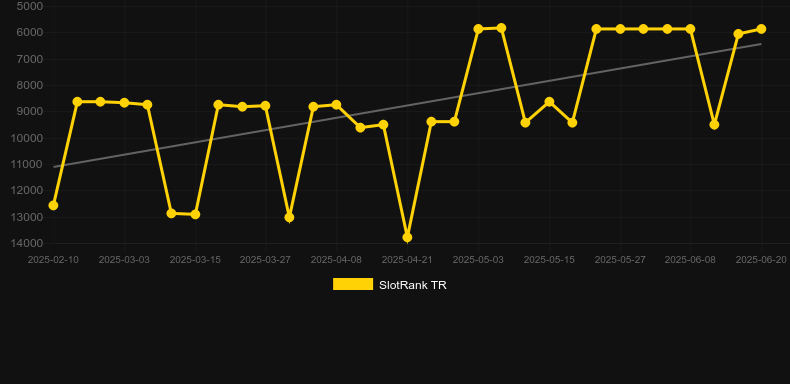Click the data point for 2025-06-08
This screenshot has width=790, height=384.
coord(690,29)
